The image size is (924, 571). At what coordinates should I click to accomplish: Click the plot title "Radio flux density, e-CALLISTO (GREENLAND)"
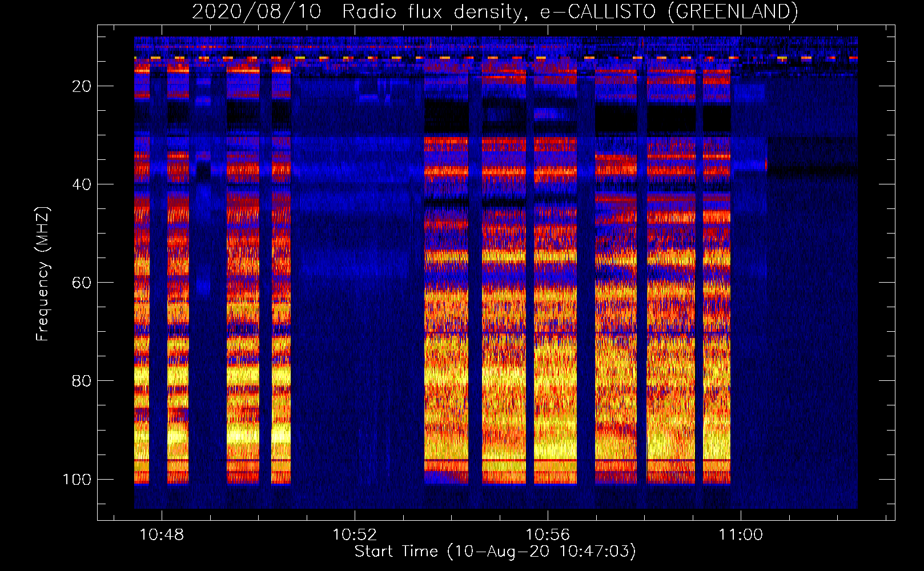click(x=570, y=11)
